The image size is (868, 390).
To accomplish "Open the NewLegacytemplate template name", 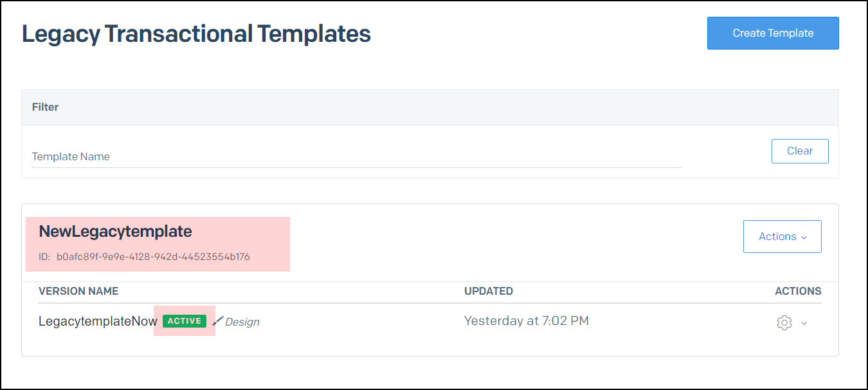I will (x=116, y=232).
